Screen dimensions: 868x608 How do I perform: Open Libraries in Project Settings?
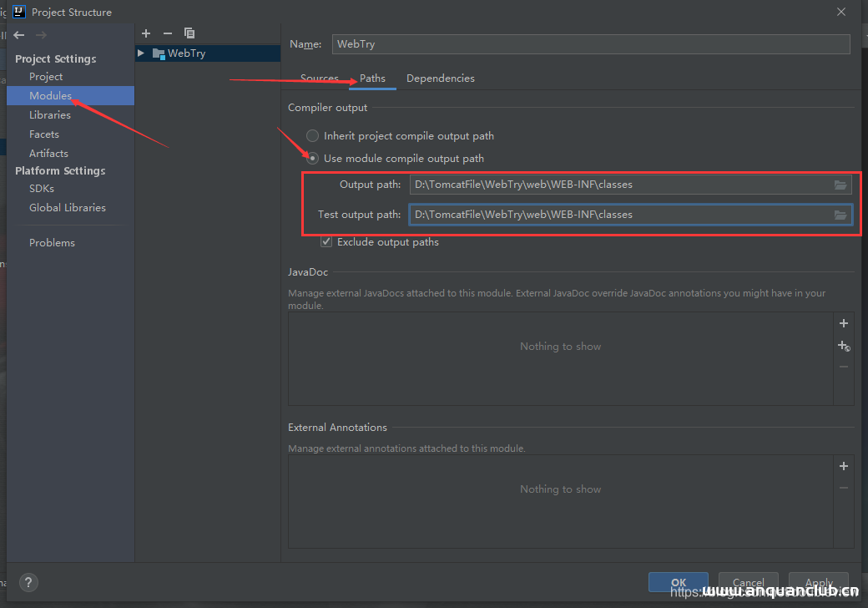(x=49, y=115)
